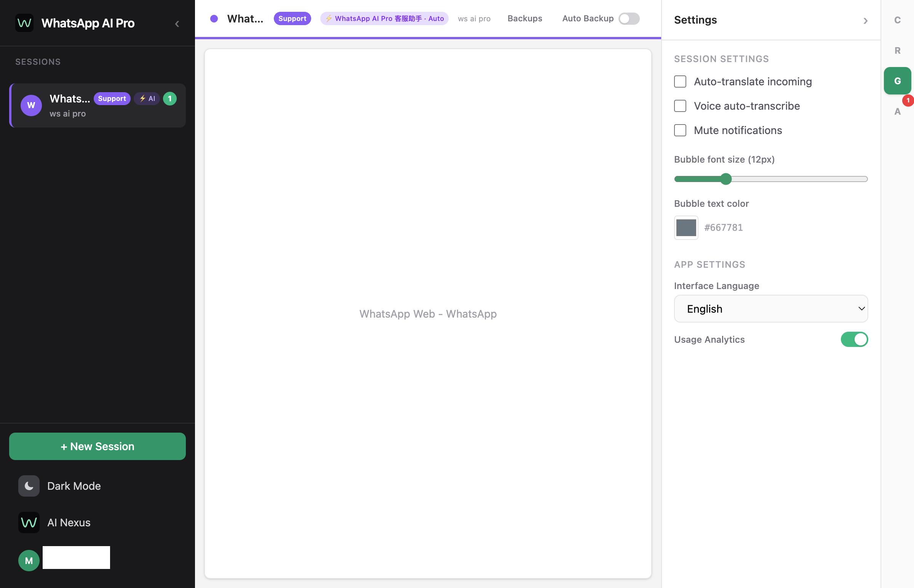Tick the Mute notifications checkbox
914x588 pixels.
[680, 130]
